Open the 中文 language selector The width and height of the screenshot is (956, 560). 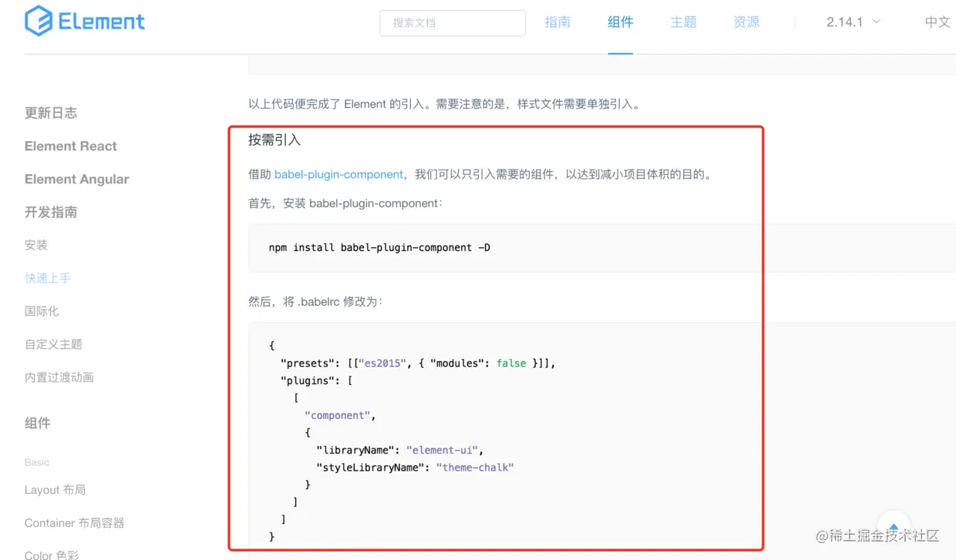[937, 22]
